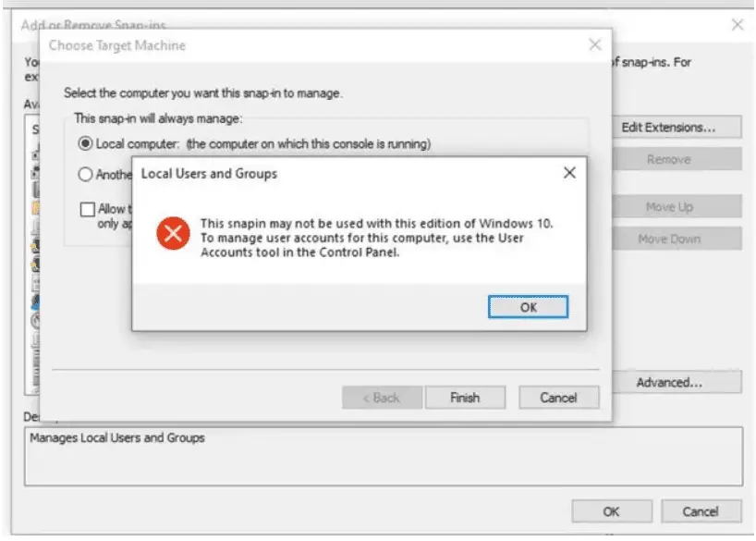Confirm the error message with OK
756x541 pixels.
coord(528,307)
